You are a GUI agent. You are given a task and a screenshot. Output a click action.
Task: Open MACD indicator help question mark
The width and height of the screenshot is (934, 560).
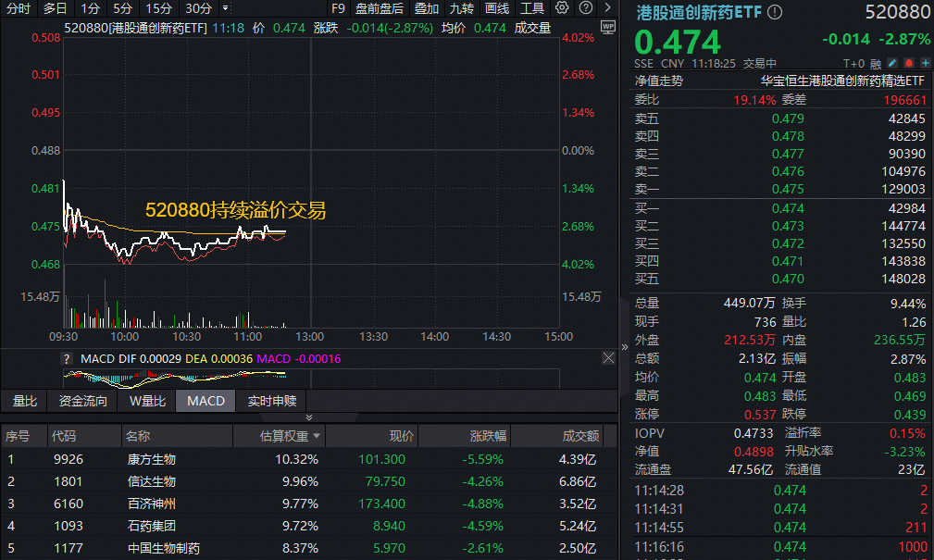coord(67,358)
